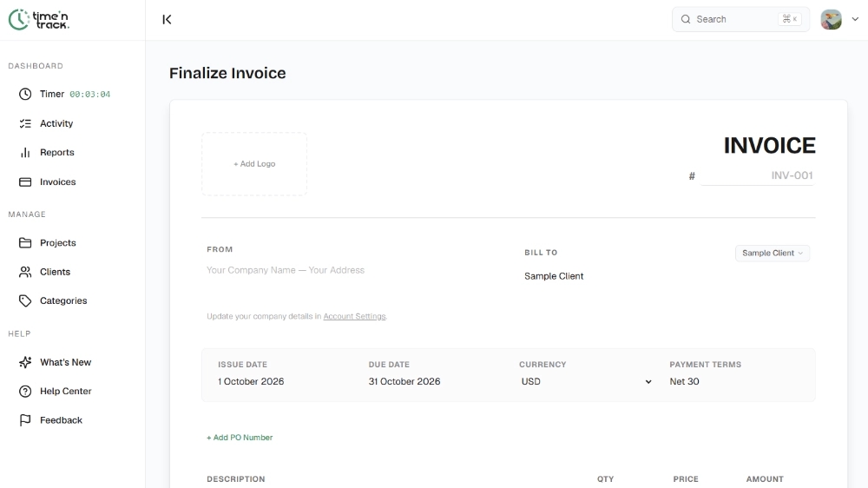868x488 pixels.
Task: Click the Help Center question icon
Action: [25, 391]
